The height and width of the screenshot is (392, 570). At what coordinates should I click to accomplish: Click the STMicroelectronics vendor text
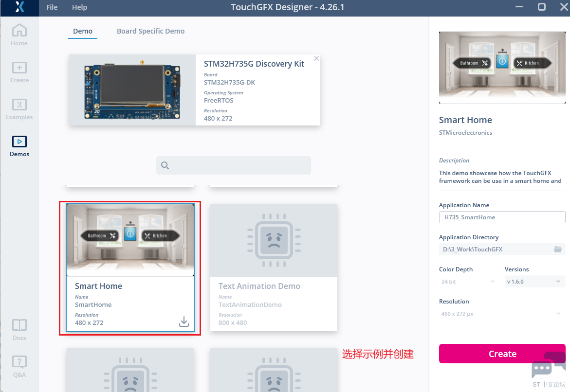coord(465,133)
